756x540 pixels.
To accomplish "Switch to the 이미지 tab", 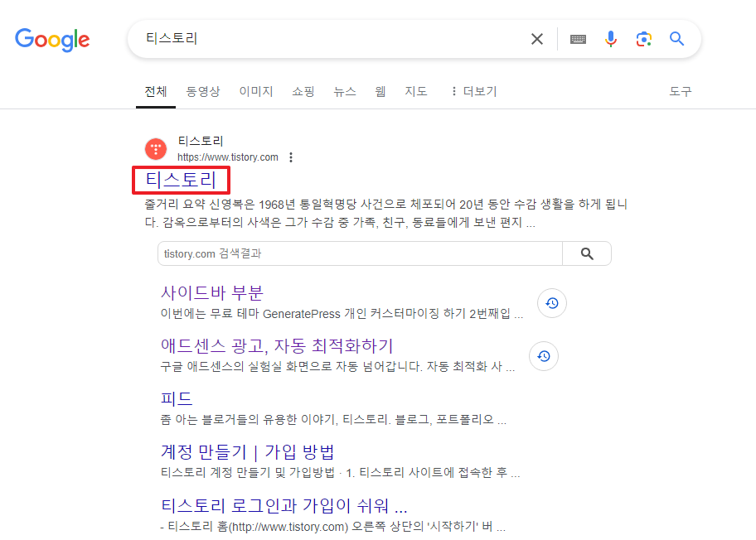I will click(x=255, y=91).
